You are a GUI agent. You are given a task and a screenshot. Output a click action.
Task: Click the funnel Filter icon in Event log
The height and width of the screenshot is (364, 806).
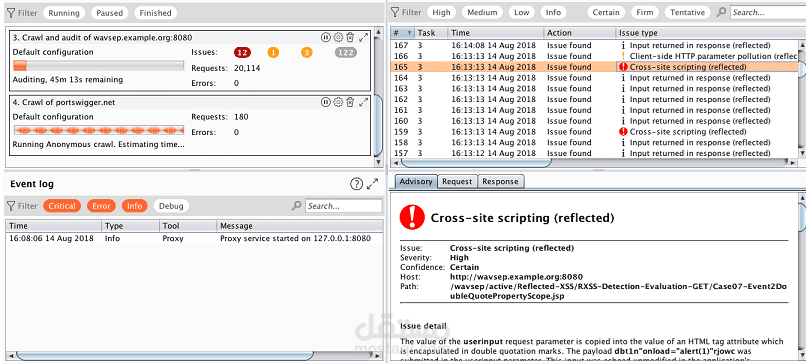coord(11,206)
